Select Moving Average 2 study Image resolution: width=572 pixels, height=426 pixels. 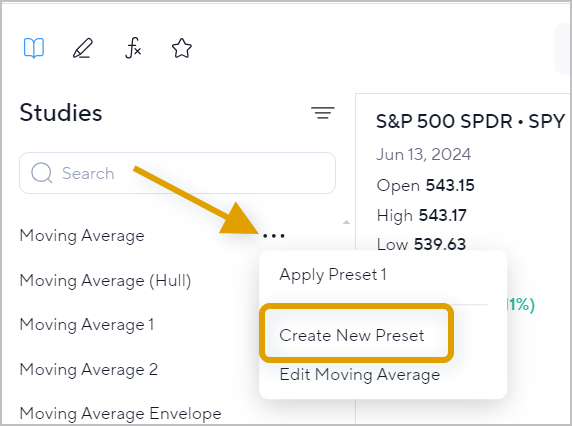click(89, 369)
